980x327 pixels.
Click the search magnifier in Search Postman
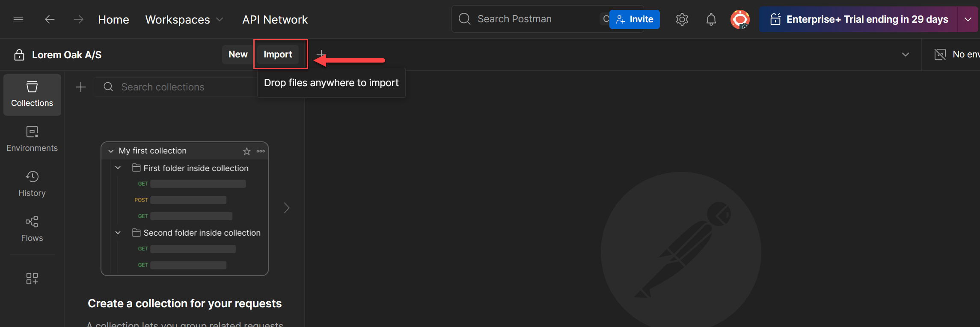click(x=464, y=19)
